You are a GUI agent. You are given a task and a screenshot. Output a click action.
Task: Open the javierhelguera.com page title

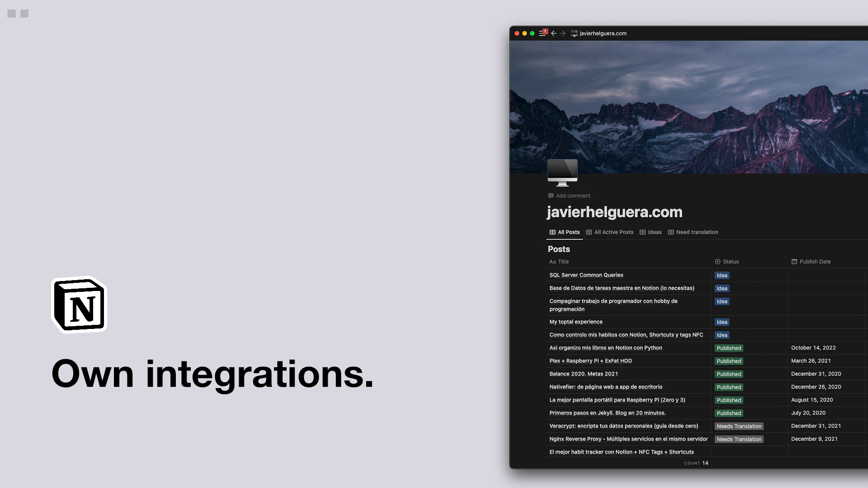(x=615, y=212)
